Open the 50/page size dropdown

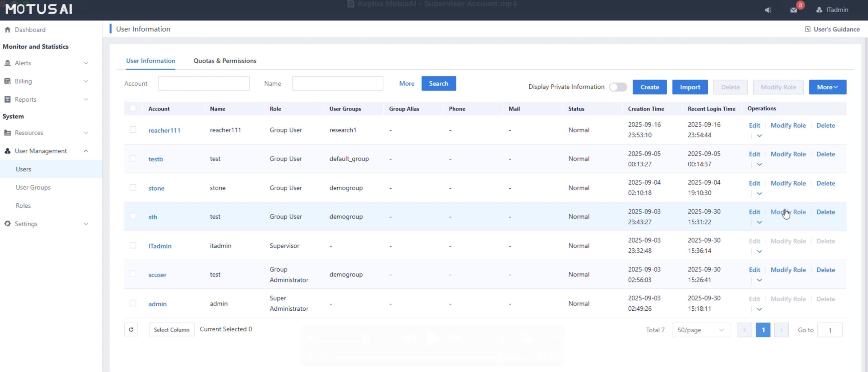[x=701, y=330]
